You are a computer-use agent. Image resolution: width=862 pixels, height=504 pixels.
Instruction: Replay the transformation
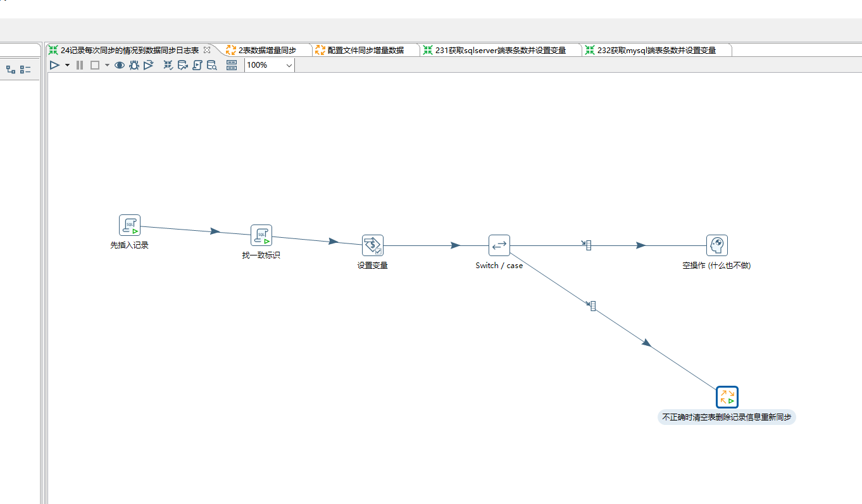[149, 65]
